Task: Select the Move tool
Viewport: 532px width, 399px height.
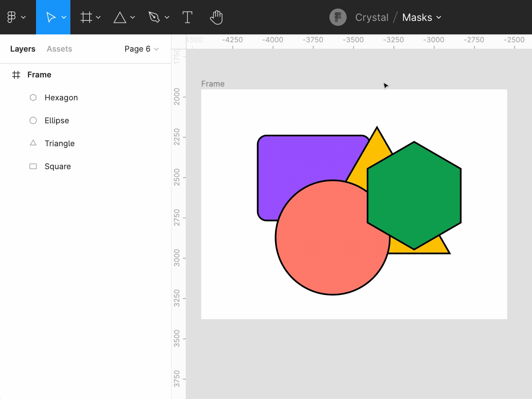Action: pyautogui.click(x=50, y=17)
